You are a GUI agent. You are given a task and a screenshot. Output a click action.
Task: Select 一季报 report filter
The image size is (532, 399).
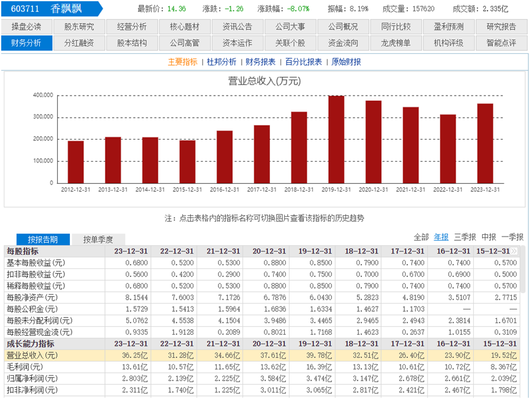pos(512,237)
